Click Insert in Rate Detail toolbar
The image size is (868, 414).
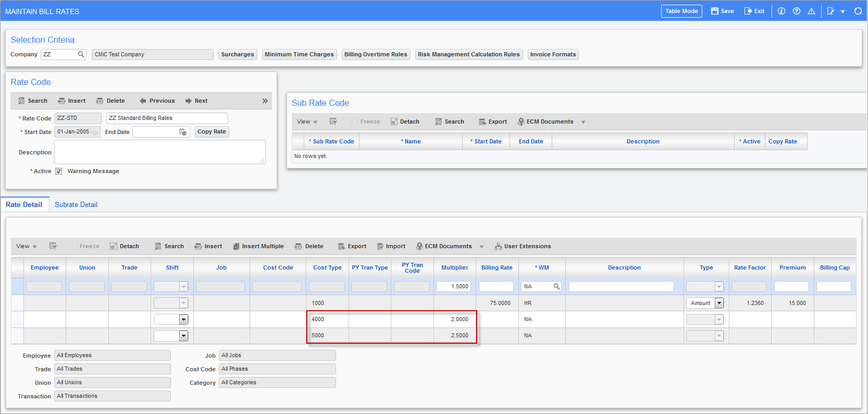point(208,246)
